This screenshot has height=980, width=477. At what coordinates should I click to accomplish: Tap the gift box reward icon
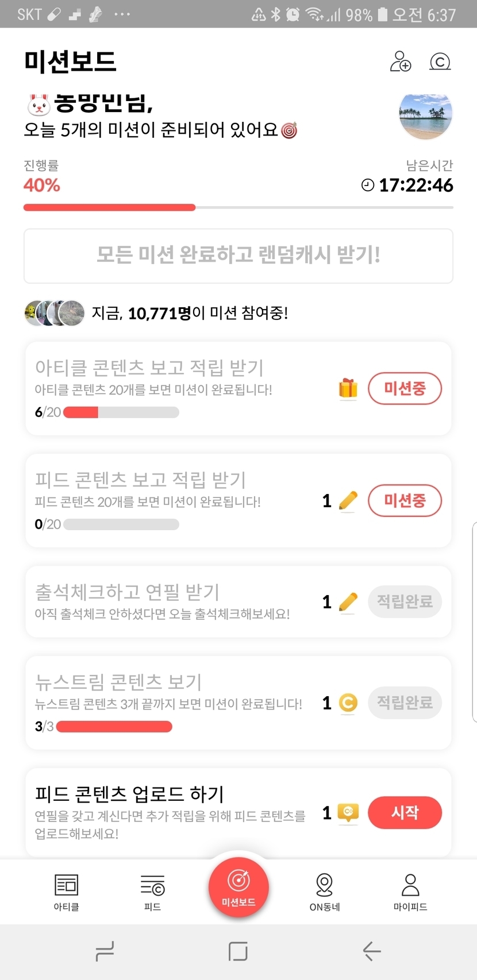point(348,389)
